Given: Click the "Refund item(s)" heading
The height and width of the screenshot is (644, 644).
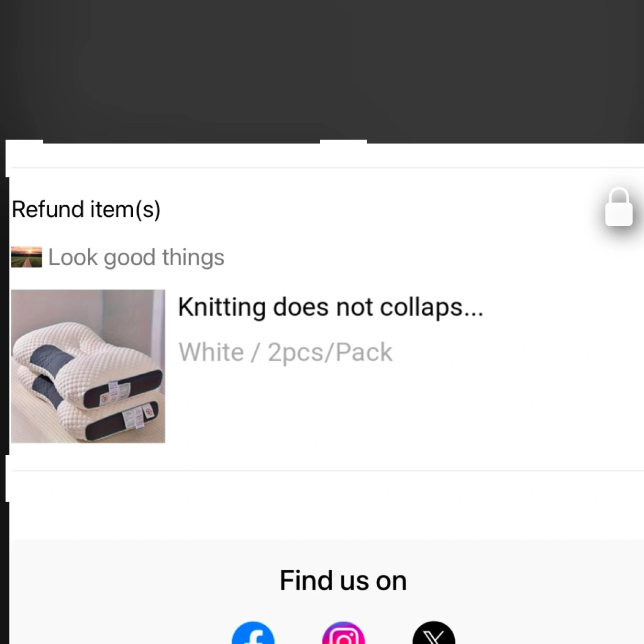Looking at the screenshot, I should tap(86, 209).
